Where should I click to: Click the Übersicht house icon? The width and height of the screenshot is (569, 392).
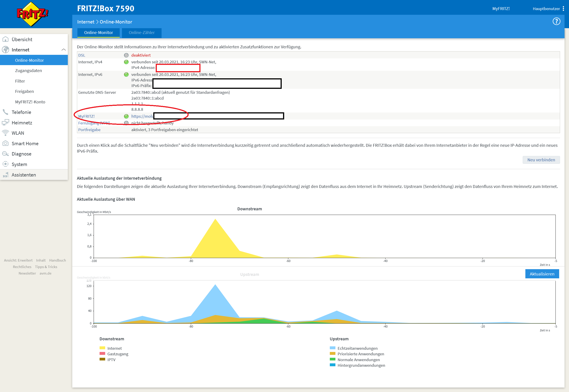(5, 39)
